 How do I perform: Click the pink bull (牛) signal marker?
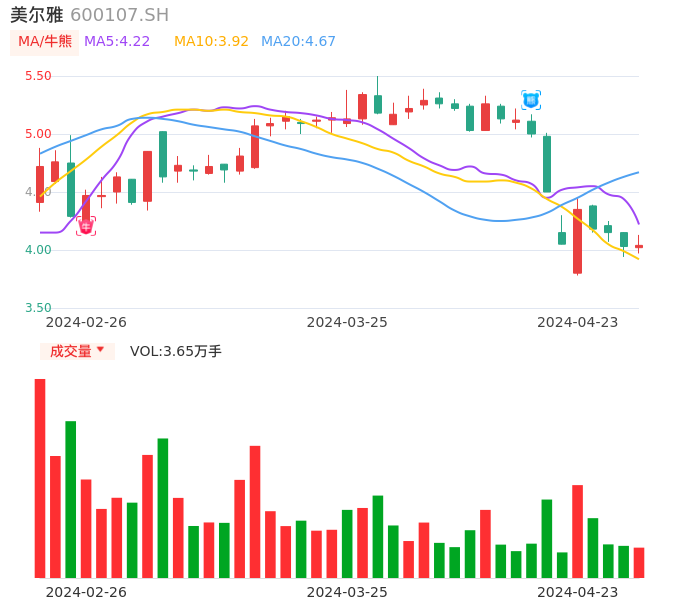[x=86, y=227]
